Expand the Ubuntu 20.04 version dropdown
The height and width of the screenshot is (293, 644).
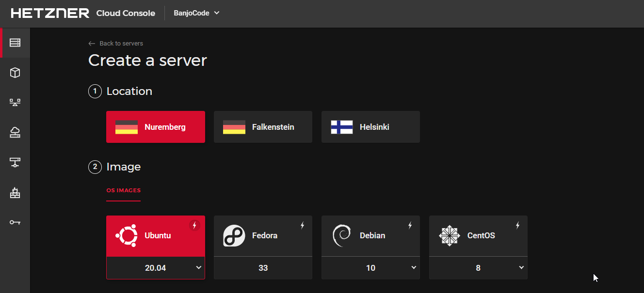pos(156,268)
